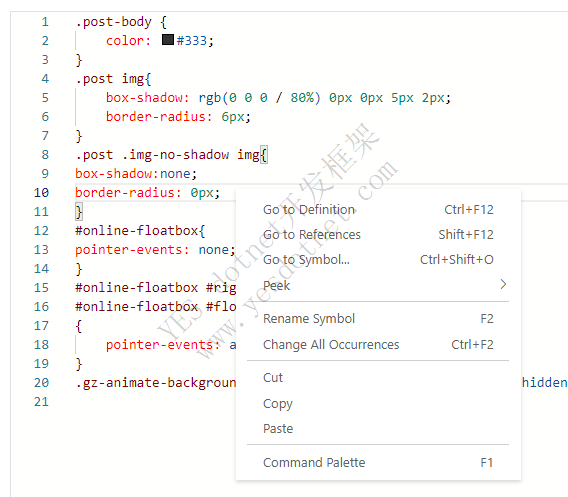568x497 pixels.
Task: Click the rgb(0 0 0 / 80%) value
Action: pos(260,98)
